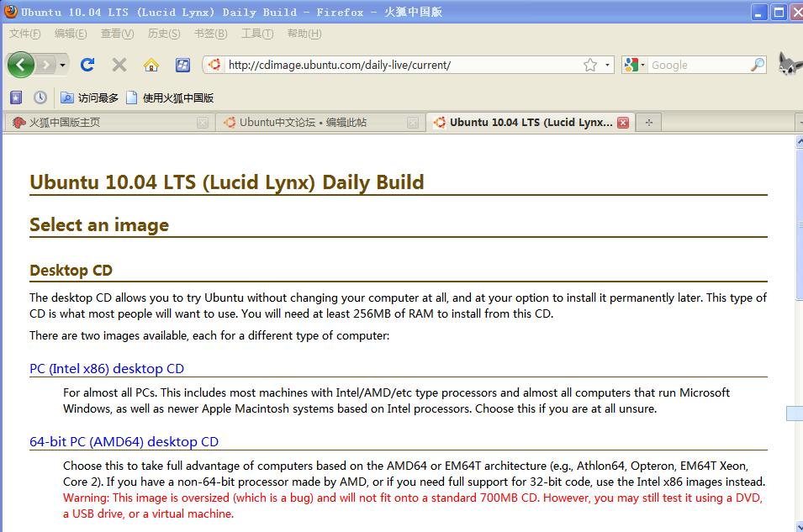803x532 pixels.
Task: Click the Firefox logo in the title bar
Action: (11, 11)
